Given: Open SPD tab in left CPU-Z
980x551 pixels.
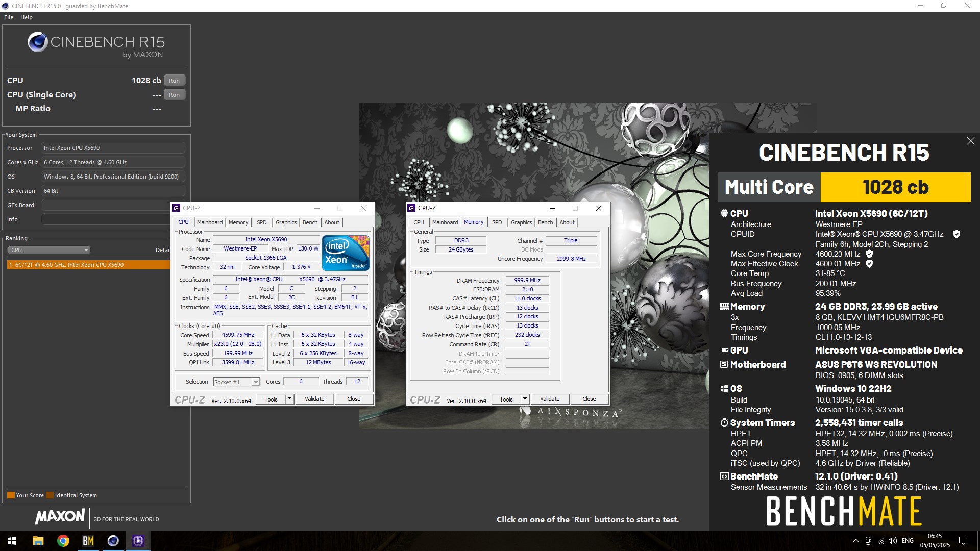Looking at the screenshot, I should pyautogui.click(x=262, y=222).
